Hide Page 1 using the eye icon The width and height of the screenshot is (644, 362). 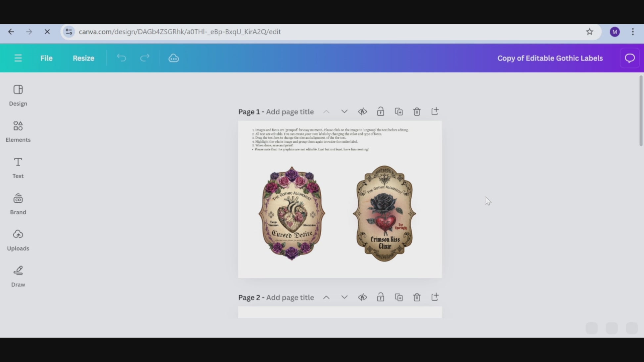tap(362, 112)
